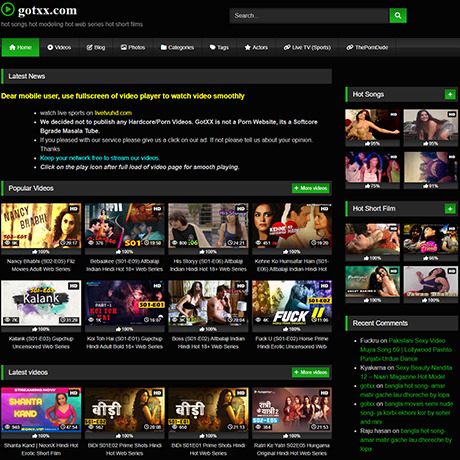Click the Tags tab tag icon
Image resolution: width=460 pixels, height=460 pixels.
[x=213, y=47]
